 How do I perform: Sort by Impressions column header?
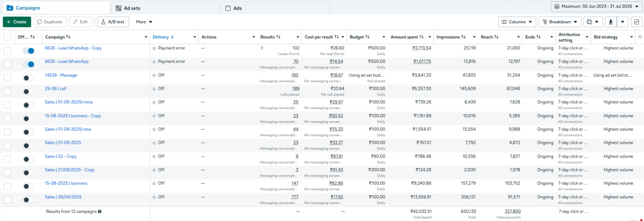(451, 37)
